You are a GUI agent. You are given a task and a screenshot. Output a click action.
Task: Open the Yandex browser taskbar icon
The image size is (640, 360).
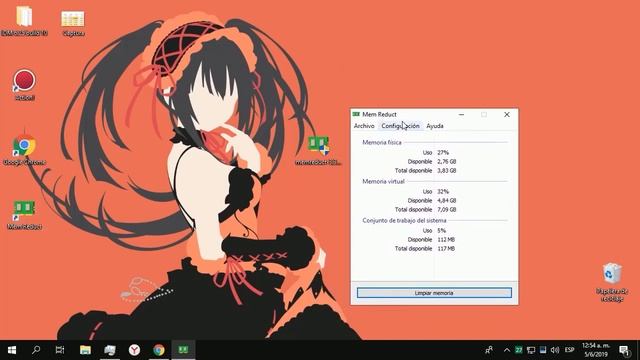(134, 350)
